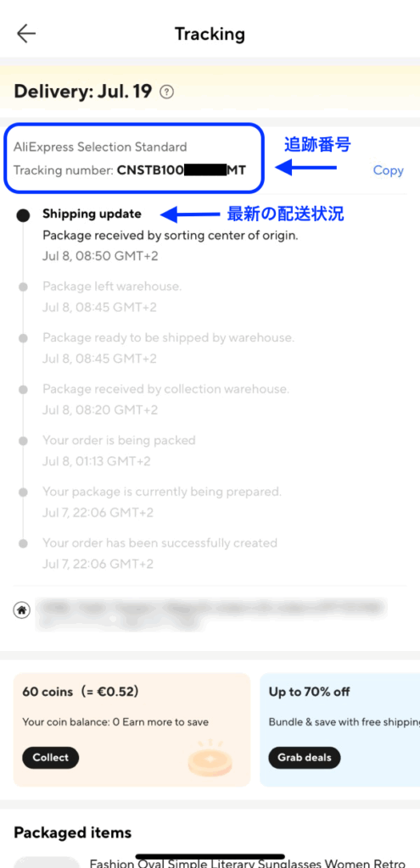Tap the 60 coins reward card
The width and height of the screenshot is (420, 868).
tap(132, 730)
